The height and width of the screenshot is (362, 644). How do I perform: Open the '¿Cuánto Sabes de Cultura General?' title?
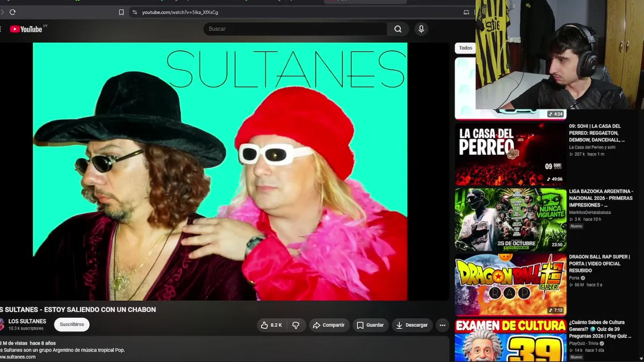(x=600, y=329)
